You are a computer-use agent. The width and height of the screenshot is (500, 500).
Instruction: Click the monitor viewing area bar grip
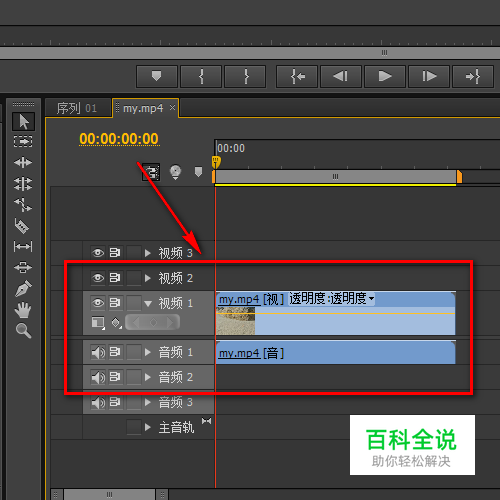click(384, 53)
